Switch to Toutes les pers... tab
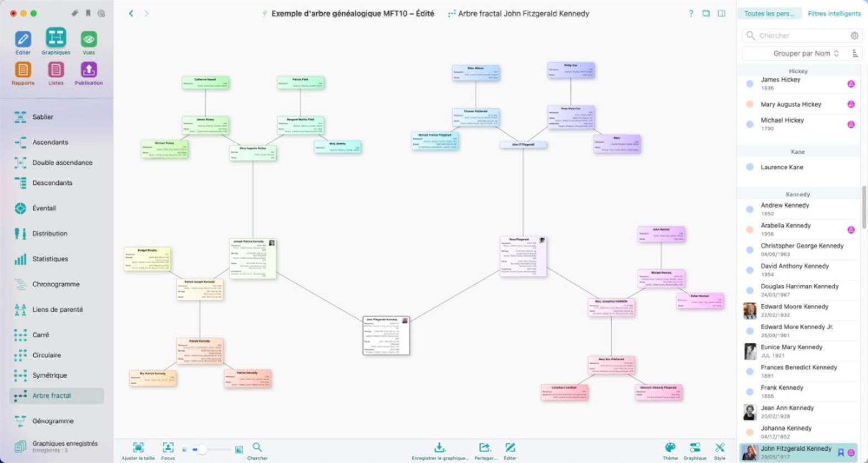The image size is (868, 463). coord(769,13)
